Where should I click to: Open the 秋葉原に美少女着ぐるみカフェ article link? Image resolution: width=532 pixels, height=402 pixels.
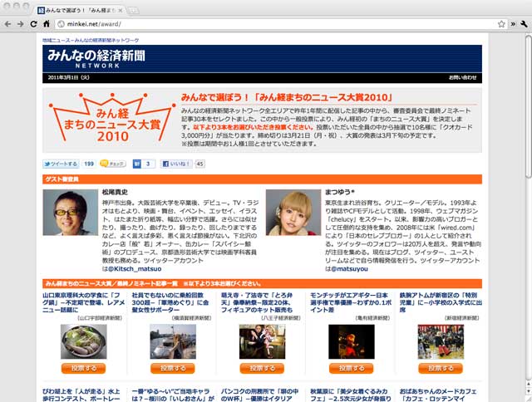pos(351,395)
